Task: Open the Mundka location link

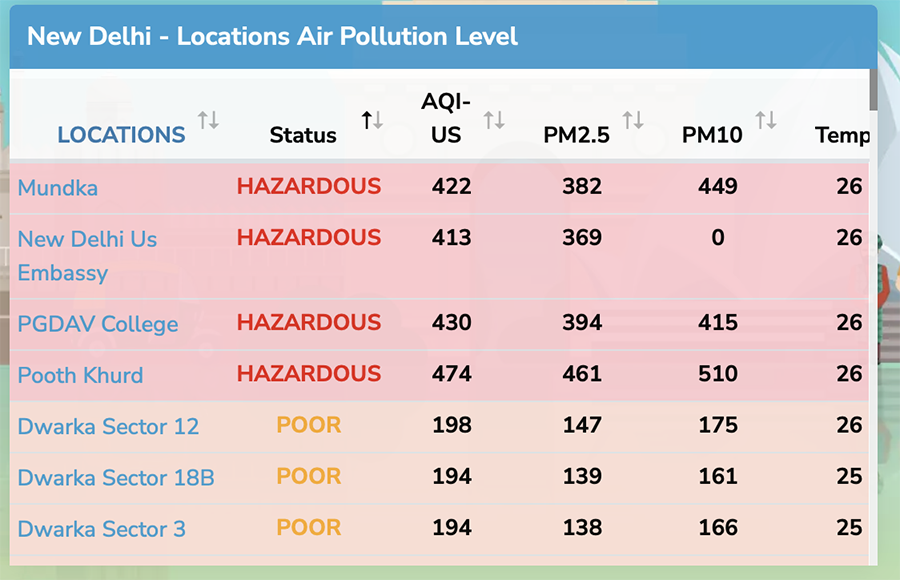Action: (57, 188)
